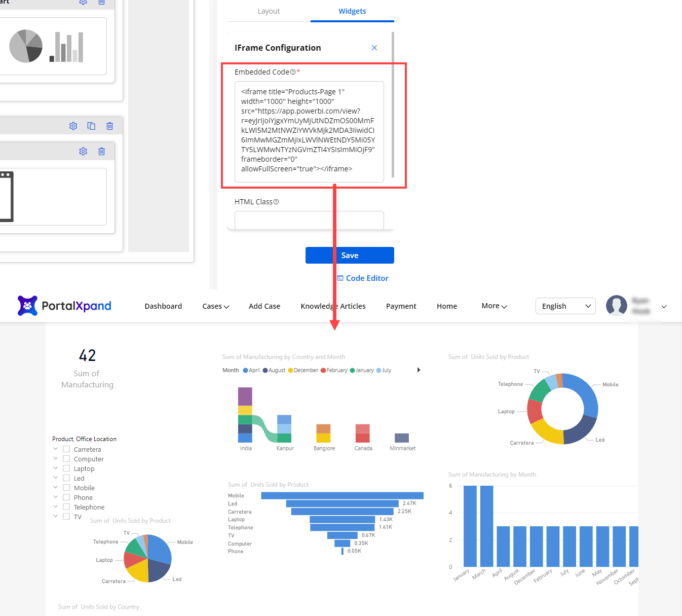Open the English language dropdown
Screen dimensions: 682x616
(565, 306)
